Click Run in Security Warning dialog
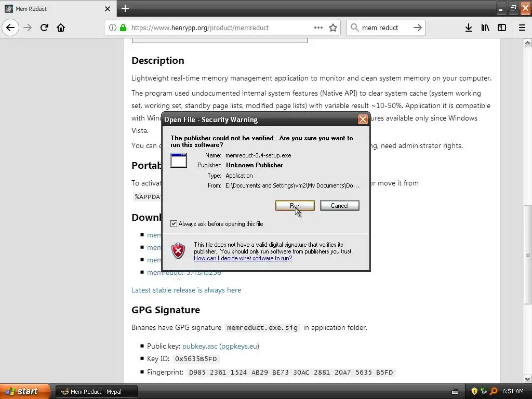Image resolution: width=532 pixels, height=399 pixels. [x=295, y=206]
